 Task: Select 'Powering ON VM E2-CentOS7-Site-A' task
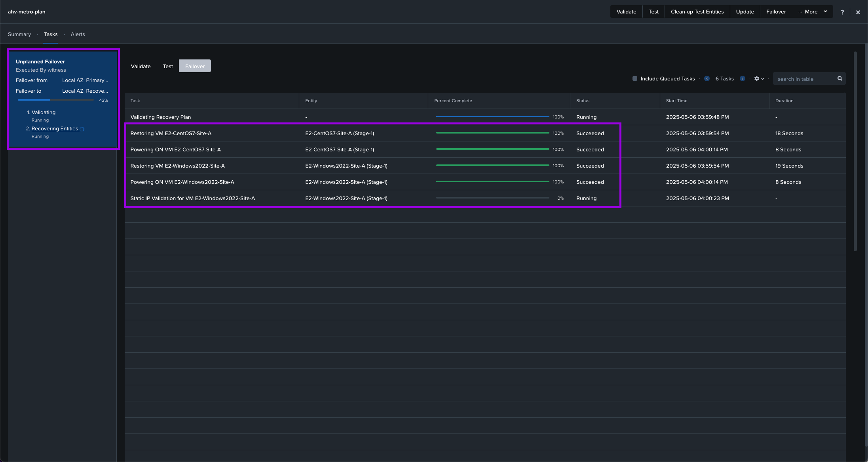[485, 149]
